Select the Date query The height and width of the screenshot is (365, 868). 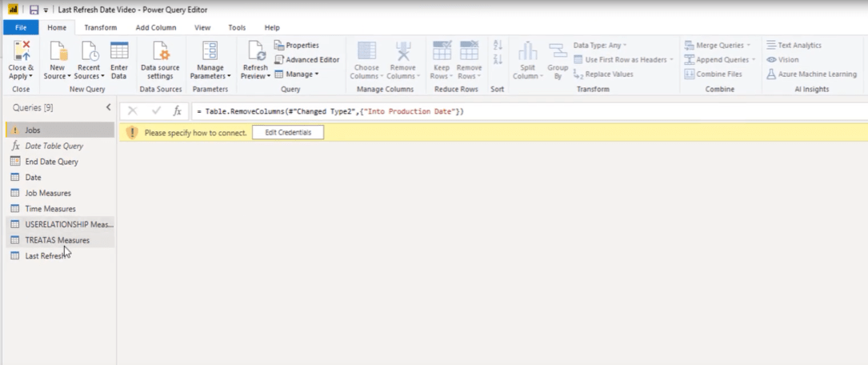(x=60, y=177)
